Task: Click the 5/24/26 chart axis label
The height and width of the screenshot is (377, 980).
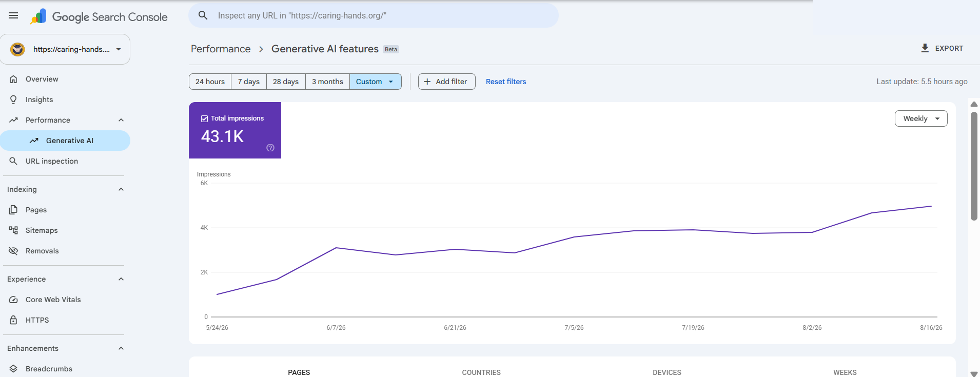Action: point(217,328)
